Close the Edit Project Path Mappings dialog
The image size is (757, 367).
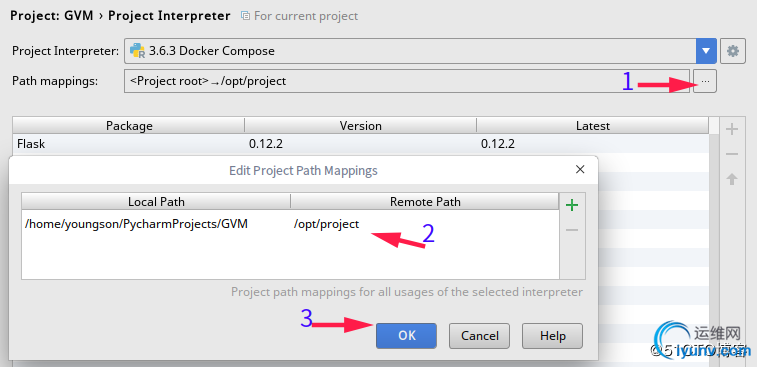coord(580,169)
